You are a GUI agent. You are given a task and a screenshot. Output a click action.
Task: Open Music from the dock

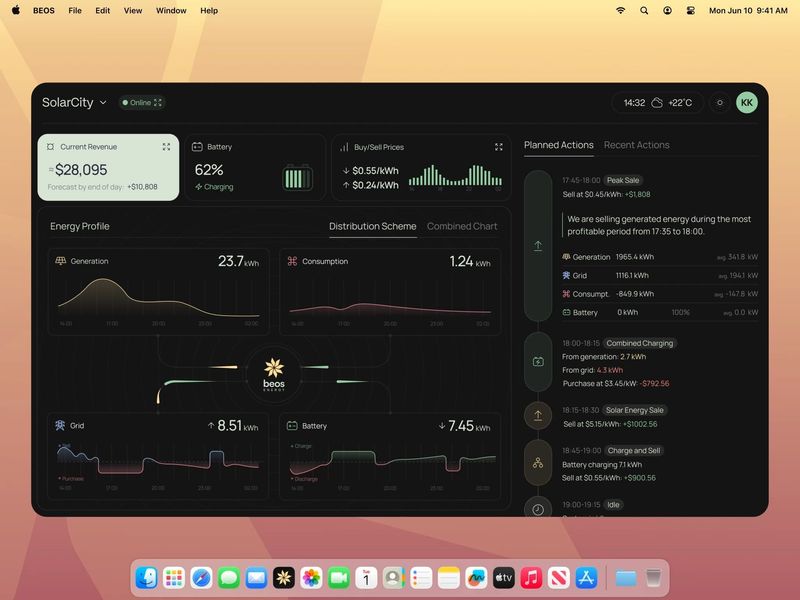(x=531, y=578)
